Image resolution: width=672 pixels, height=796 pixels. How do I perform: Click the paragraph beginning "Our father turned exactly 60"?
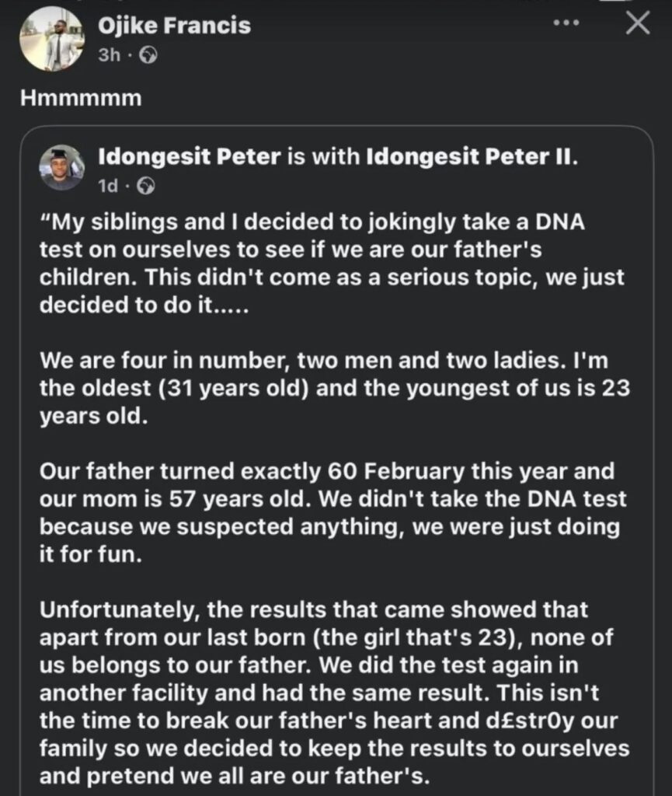click(x=333, y=513)
